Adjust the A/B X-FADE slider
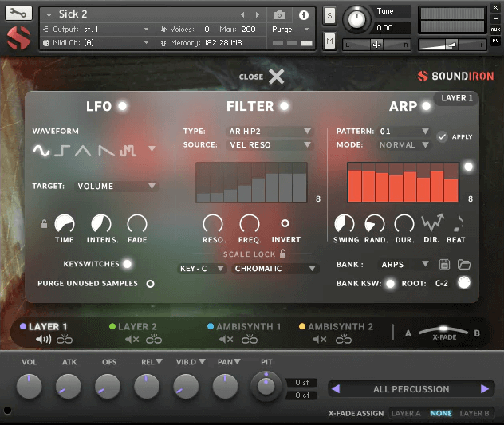This screenshot has width=504, height=425. click(443, 329)
